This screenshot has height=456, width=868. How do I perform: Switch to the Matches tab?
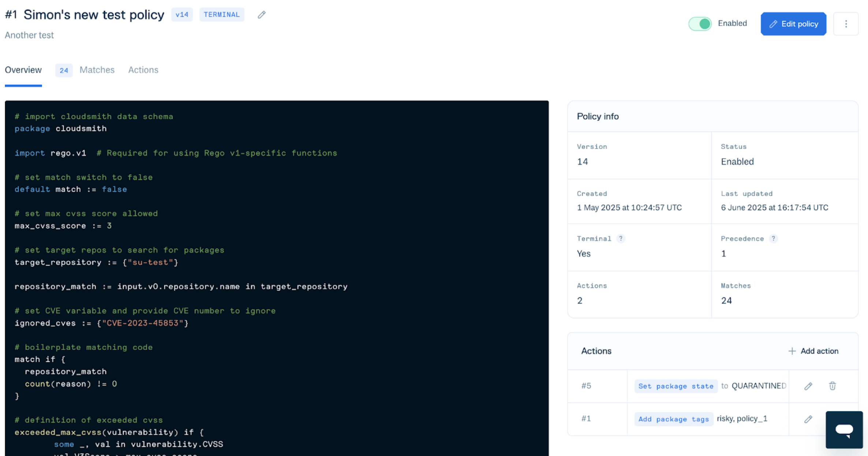pos(97,70)
